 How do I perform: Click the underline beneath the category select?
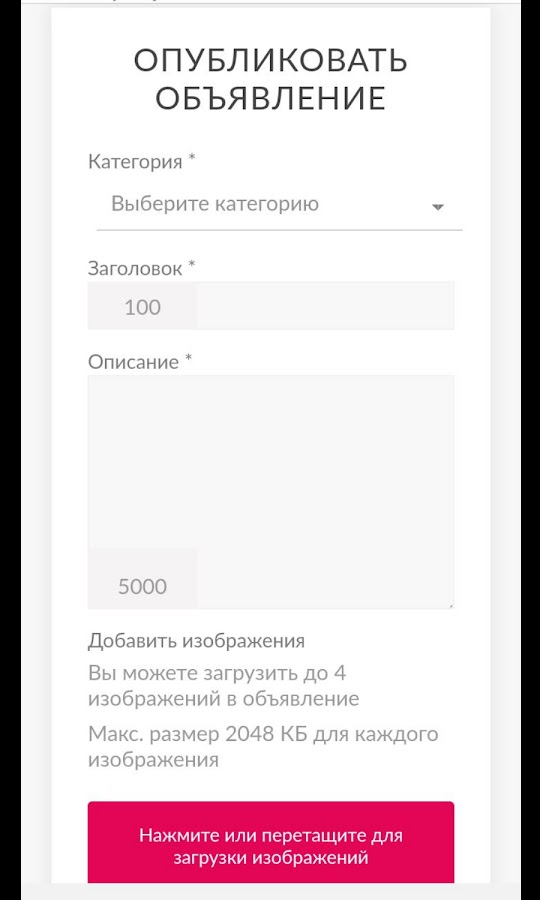279,230
